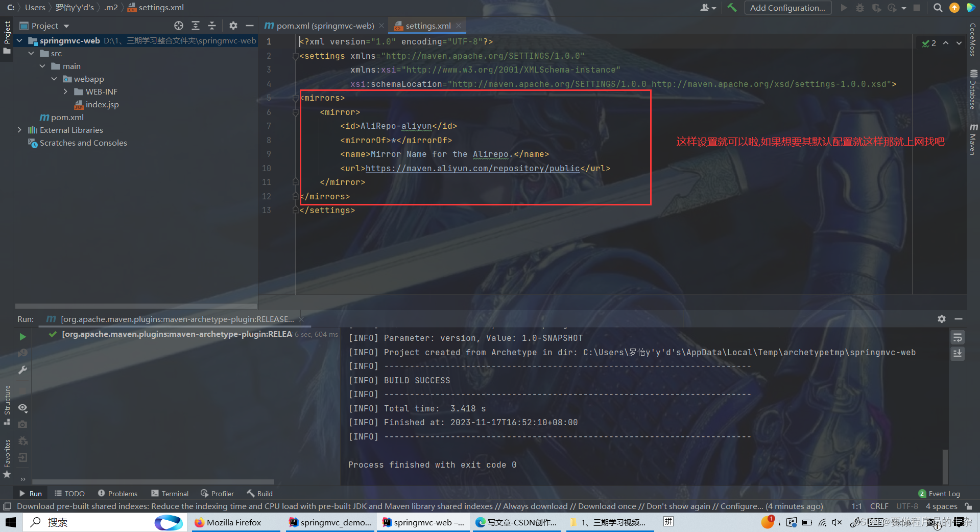Rerun the Maven build with the green play icon
This screenshot has height=532, width=980.
[x=22, y=337]
